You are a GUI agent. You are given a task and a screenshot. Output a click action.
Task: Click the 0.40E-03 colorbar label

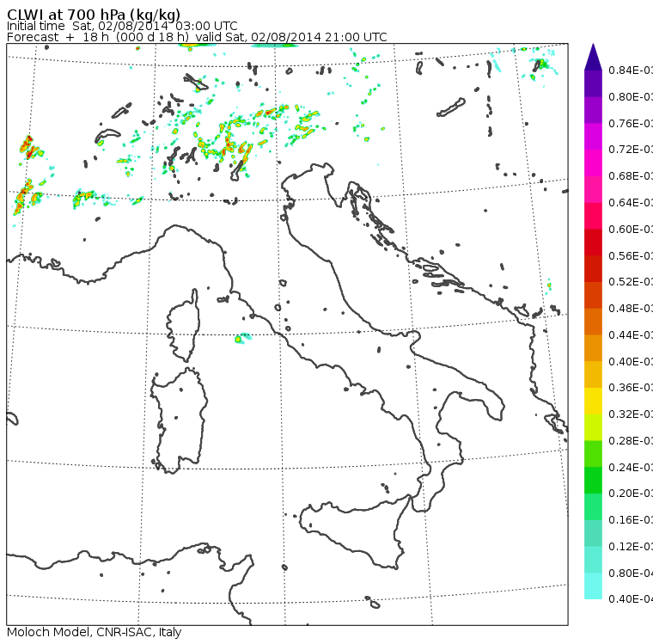click(631, 361)
